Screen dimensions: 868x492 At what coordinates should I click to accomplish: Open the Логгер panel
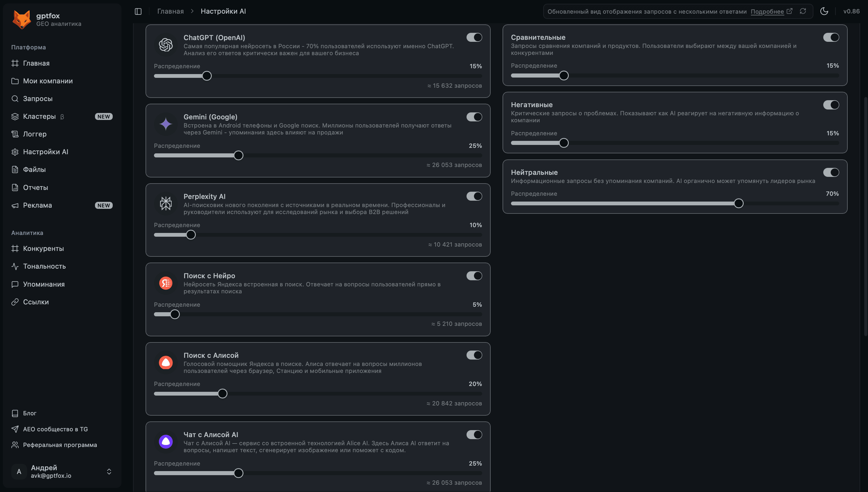[35, 134]
